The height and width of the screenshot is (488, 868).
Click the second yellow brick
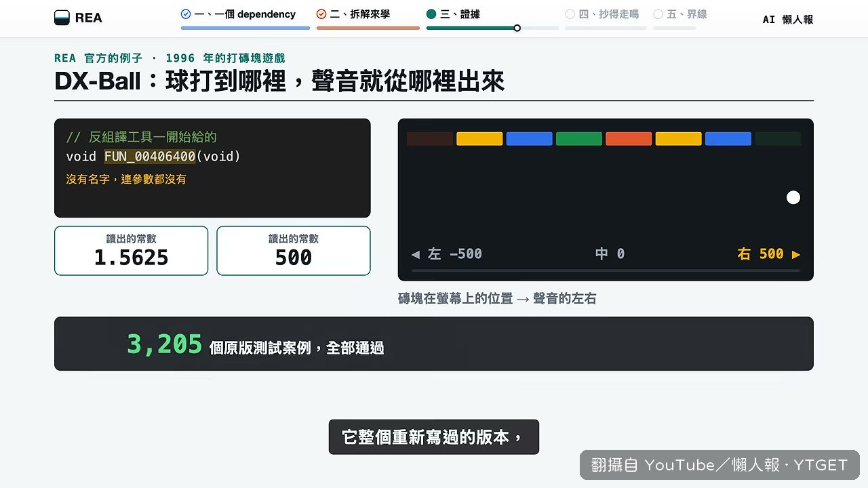(x=679, y=139)
